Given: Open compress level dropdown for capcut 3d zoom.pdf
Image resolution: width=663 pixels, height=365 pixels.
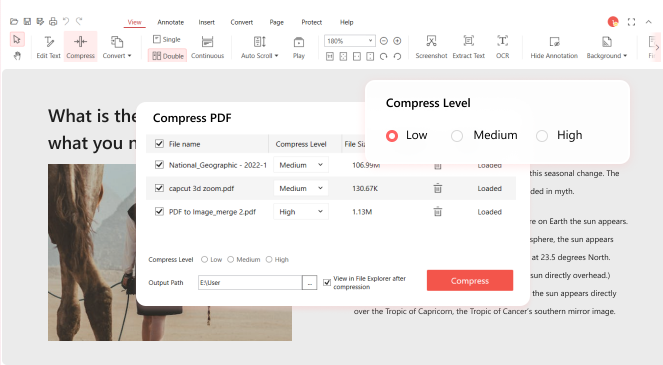Looking at the screenshot, I should (x=301, y=188).
